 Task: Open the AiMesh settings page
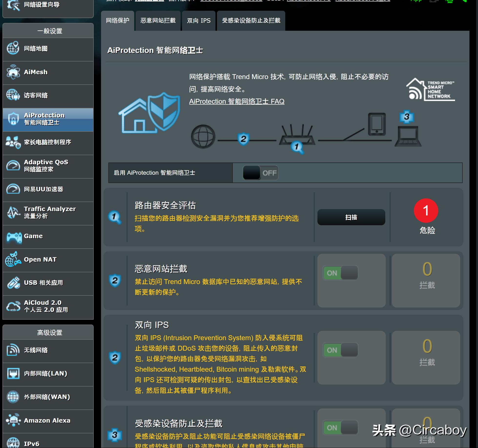point(35,72)
